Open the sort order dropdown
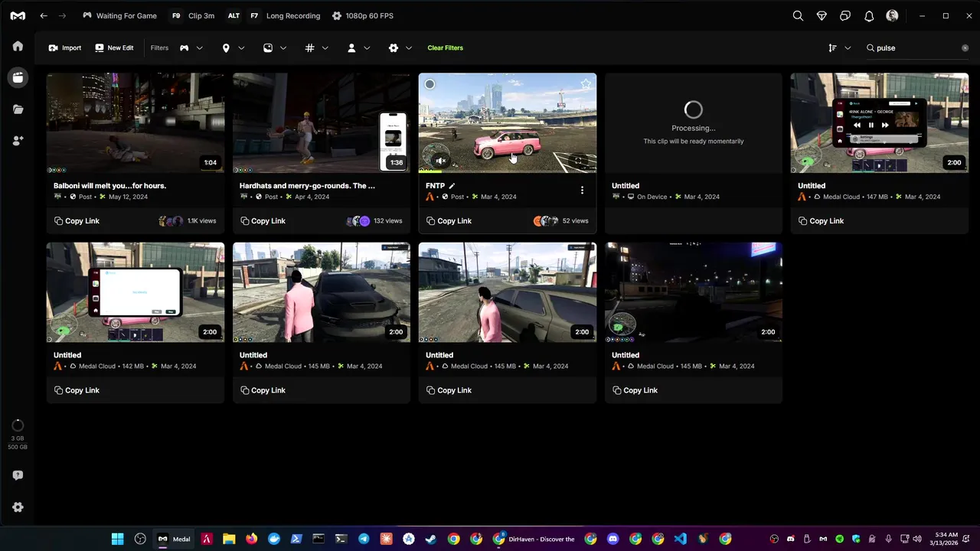The image size is (980, 551). pos(839,47)
